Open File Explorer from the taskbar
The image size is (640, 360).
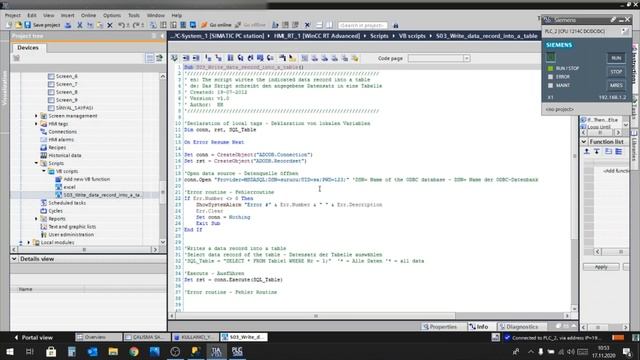point(113,351)
